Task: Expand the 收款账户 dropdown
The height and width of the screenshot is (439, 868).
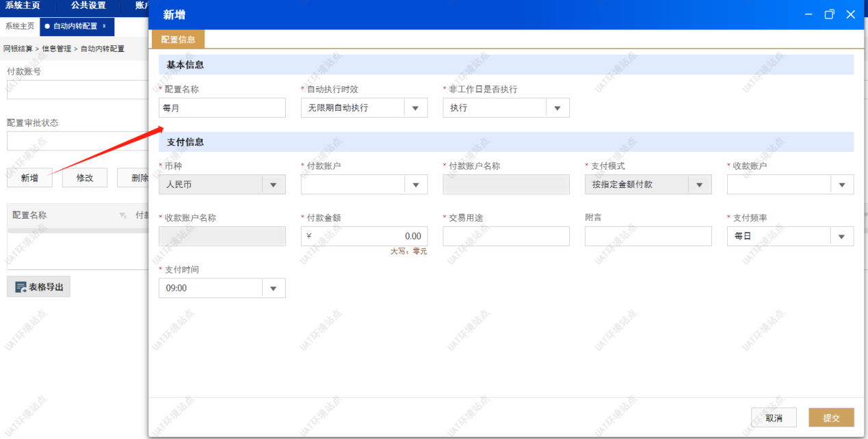Action: (841, 185)
